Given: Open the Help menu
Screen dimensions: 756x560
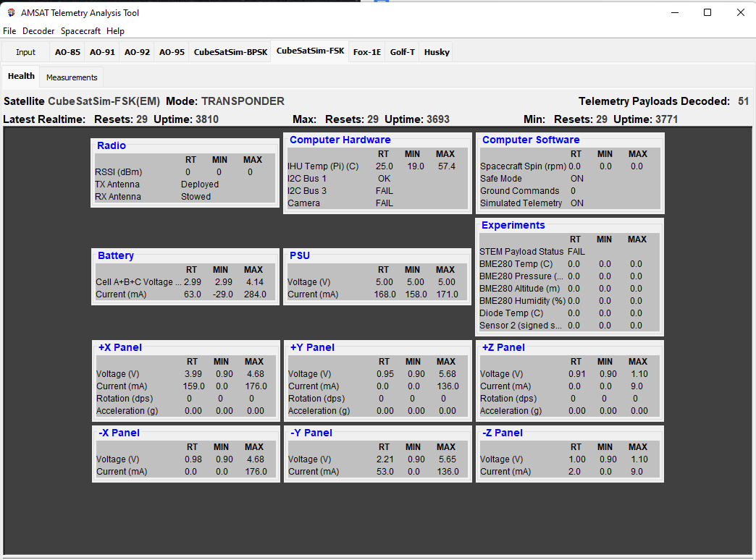Looking at the screenshot, I should click(x=115, y=31).
